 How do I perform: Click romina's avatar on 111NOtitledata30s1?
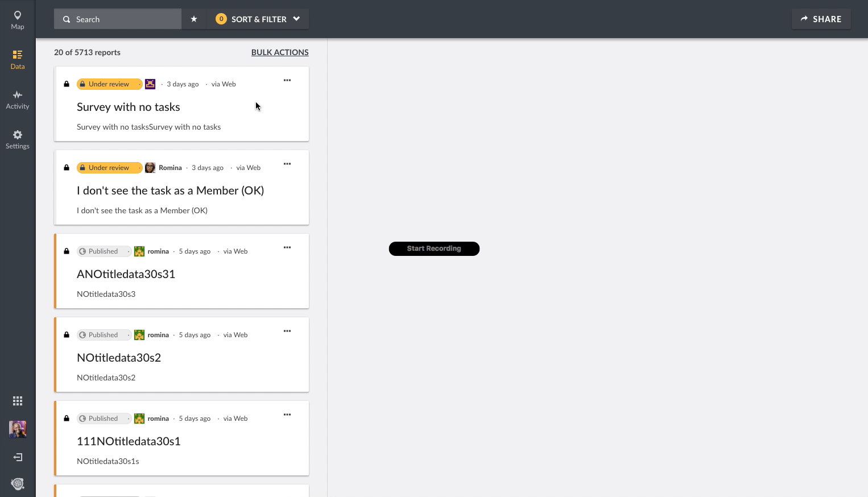(139, 419)
